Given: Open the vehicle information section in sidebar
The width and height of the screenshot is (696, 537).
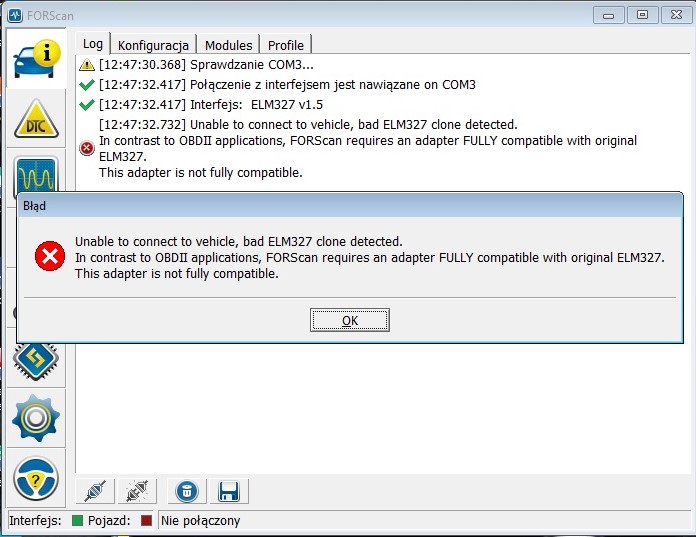Looking at the screenshot, I should coord(37,60).
